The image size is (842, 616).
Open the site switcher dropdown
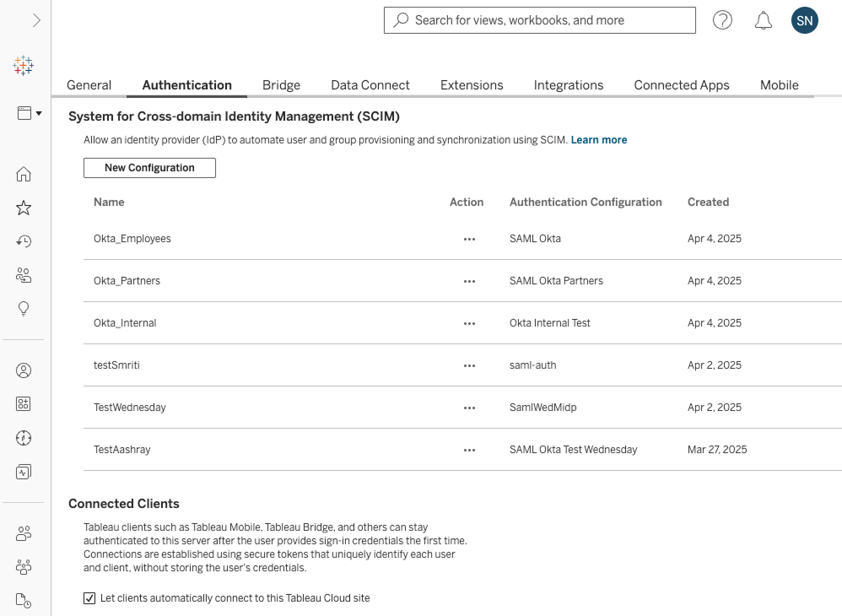click(30, 113)
